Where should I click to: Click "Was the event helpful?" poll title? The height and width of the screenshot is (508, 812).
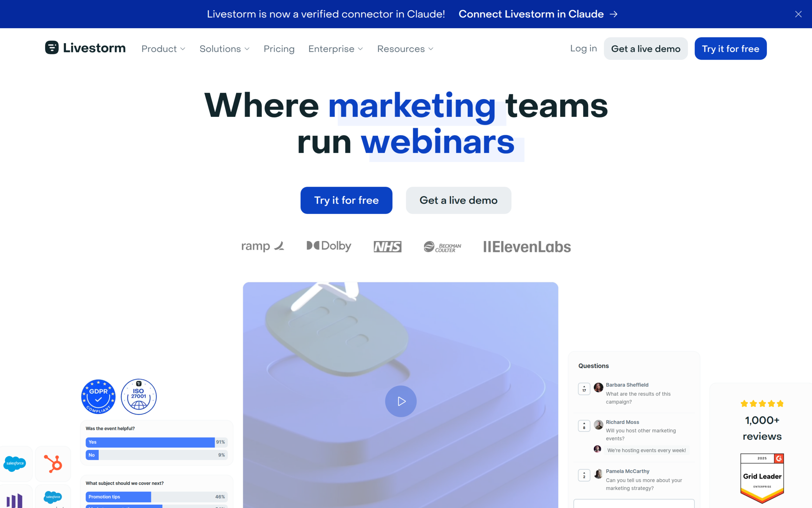(x=110, y=428)
